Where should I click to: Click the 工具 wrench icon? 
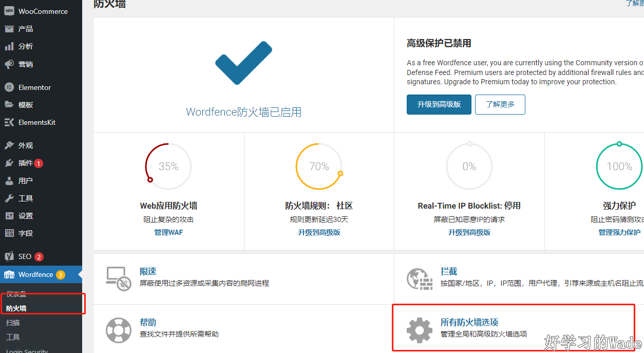(9, 198)
